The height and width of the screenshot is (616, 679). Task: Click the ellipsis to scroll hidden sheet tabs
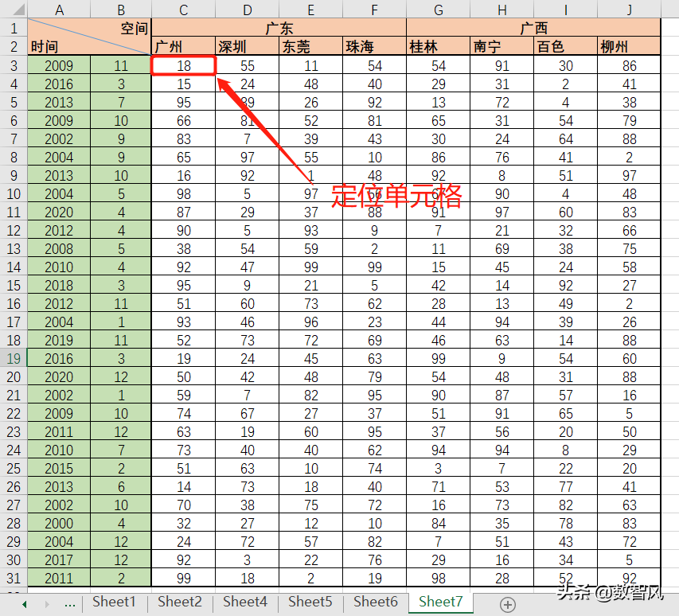pos(69,602)
